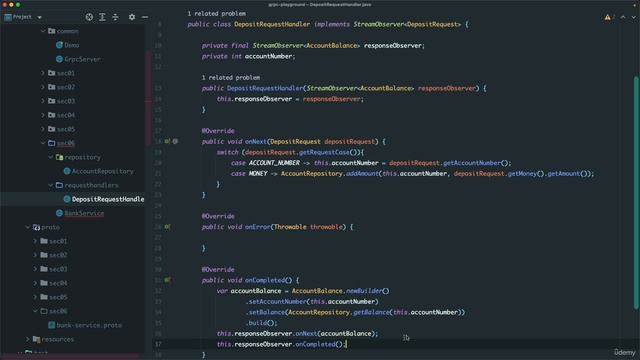Click the @Override annotation above onCompleted

[218, 269]
